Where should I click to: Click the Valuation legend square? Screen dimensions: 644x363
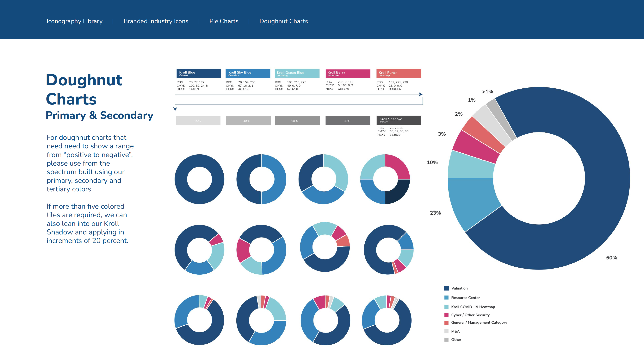pos(446,288)
